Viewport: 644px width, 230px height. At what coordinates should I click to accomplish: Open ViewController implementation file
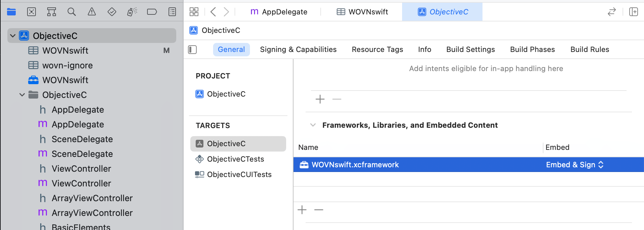[81, 183]
